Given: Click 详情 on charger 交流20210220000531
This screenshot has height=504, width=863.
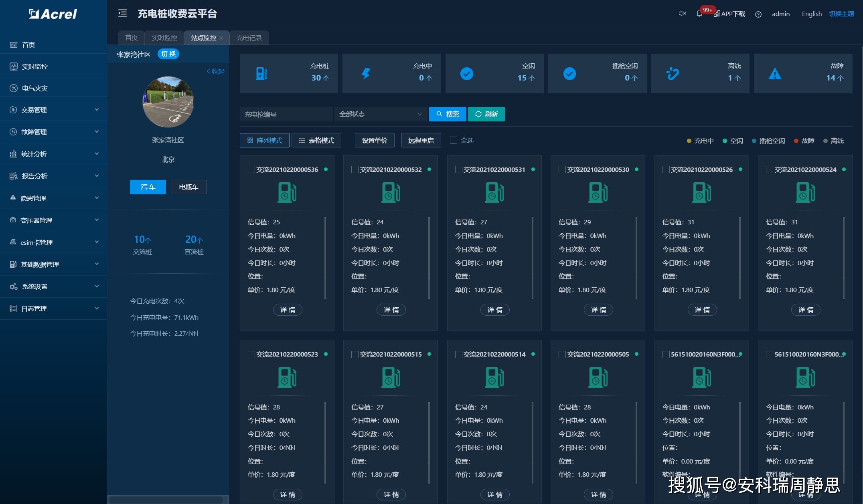Looking at the screenshot, I should pos(494,310).
